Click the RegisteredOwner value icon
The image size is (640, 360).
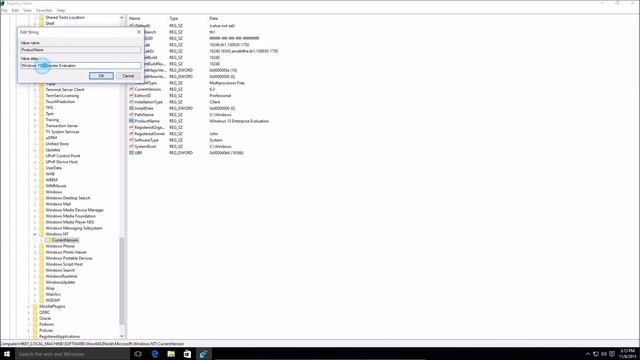[x=131, y=133]
